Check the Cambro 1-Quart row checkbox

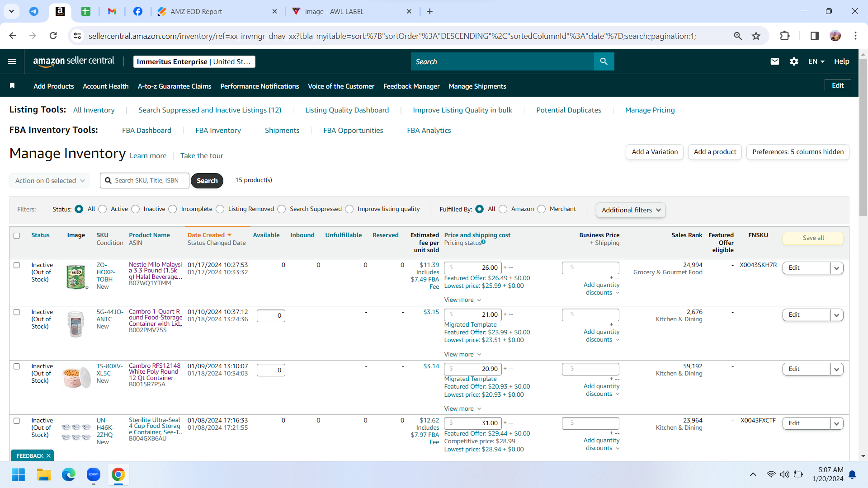tap(17, 312)
